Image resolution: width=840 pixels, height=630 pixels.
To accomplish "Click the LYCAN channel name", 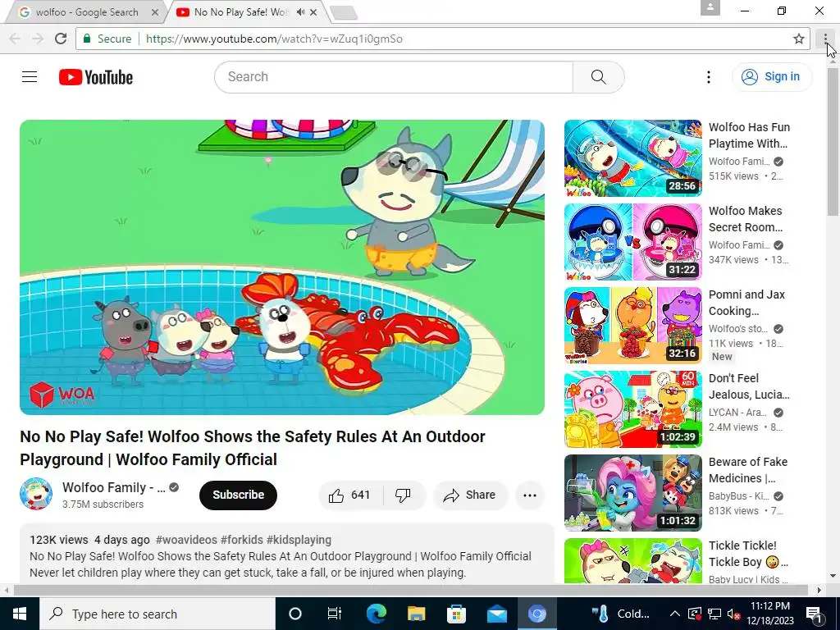I will tap(737, 412).
